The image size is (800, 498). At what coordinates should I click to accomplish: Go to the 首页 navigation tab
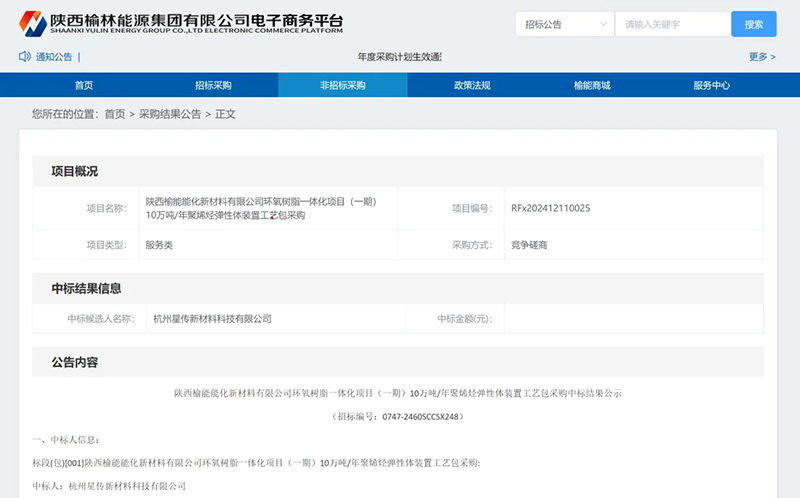coord(84,85)
